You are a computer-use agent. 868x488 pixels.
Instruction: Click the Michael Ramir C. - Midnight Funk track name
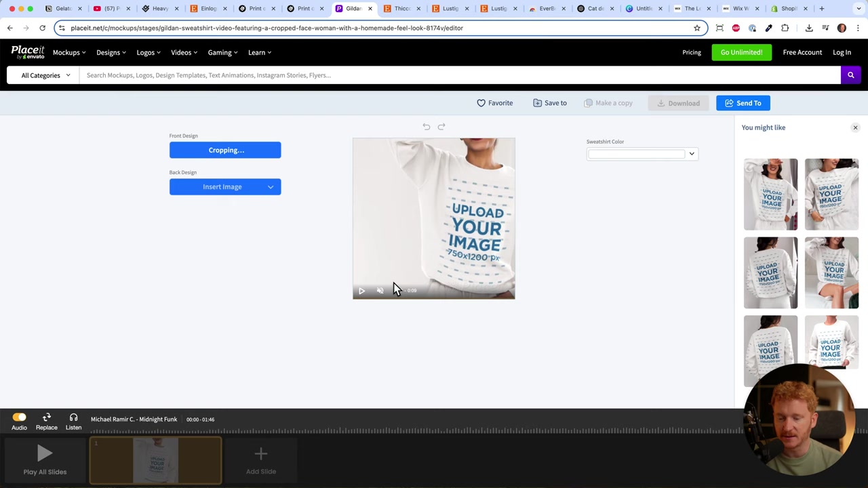pos(134,420)
